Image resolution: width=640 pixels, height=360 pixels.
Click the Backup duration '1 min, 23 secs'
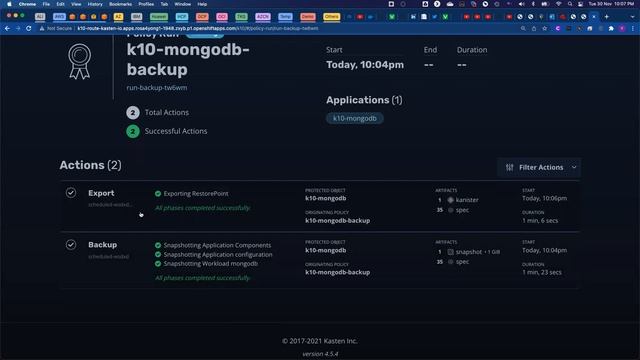click(x=542, y=272)
